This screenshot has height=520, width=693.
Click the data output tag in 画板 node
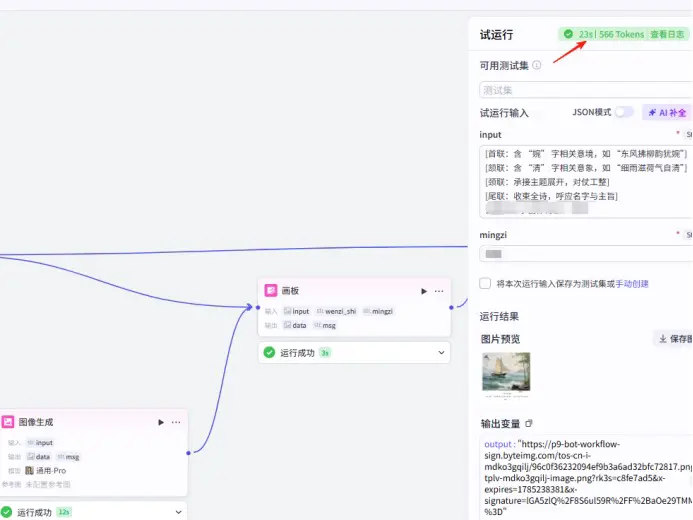pyautogui.click(x=295, y=326)
